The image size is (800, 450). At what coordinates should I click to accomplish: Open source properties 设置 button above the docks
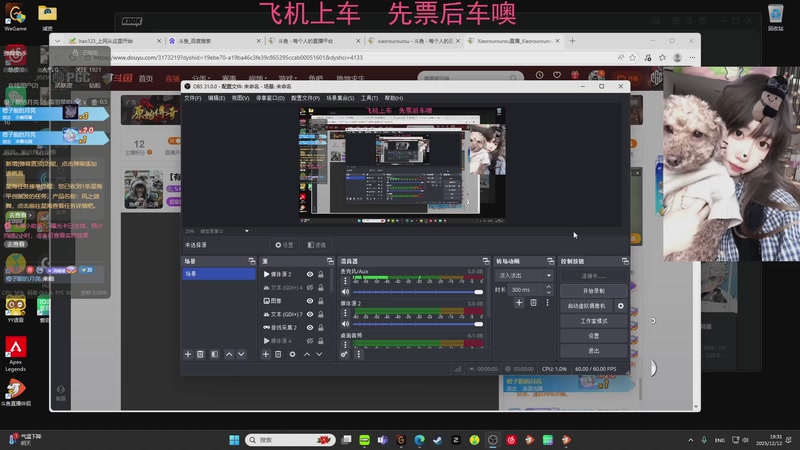tap(285, 245)
